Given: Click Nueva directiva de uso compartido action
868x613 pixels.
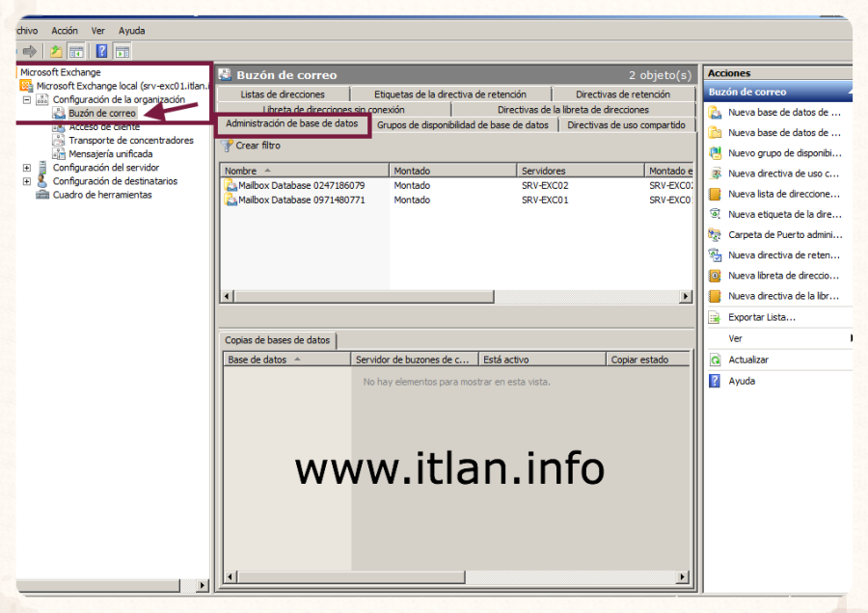Looking at the screenshot, I should [783, 173].
